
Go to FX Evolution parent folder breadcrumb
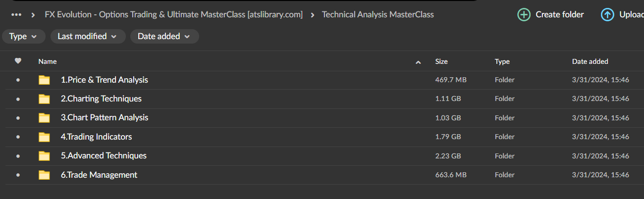tap(173, 15)
